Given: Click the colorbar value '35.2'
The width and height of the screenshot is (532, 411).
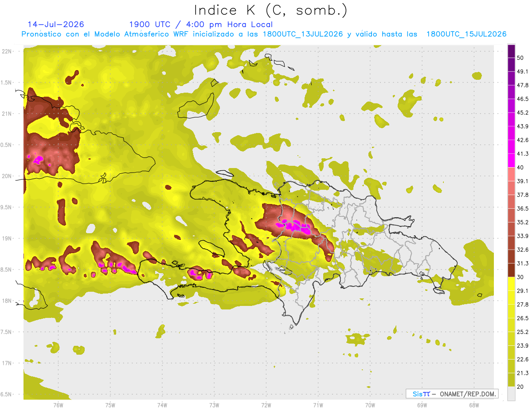Looking at the screenshot, I should pyautogui.click(x=523, y=222).
